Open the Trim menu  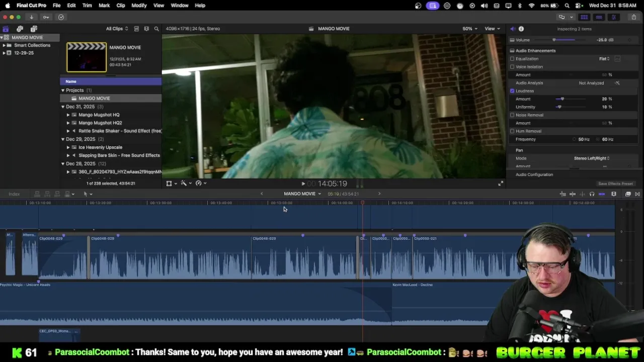coord(87,6)
